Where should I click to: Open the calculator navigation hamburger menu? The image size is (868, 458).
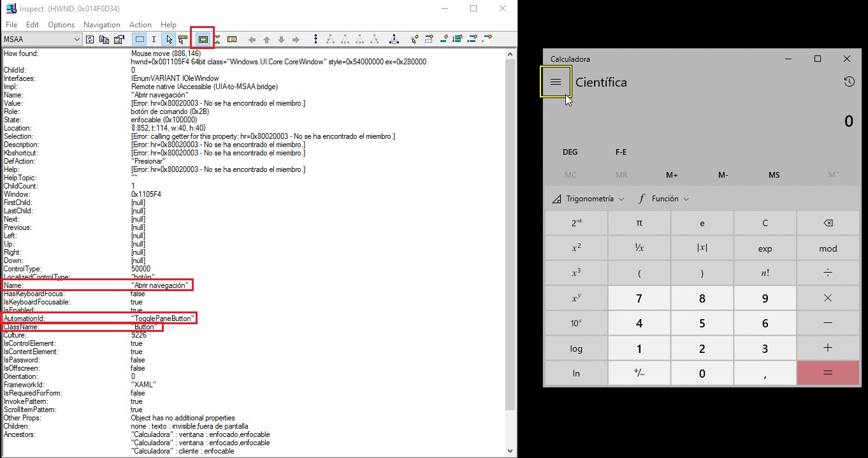coord(555,82)
